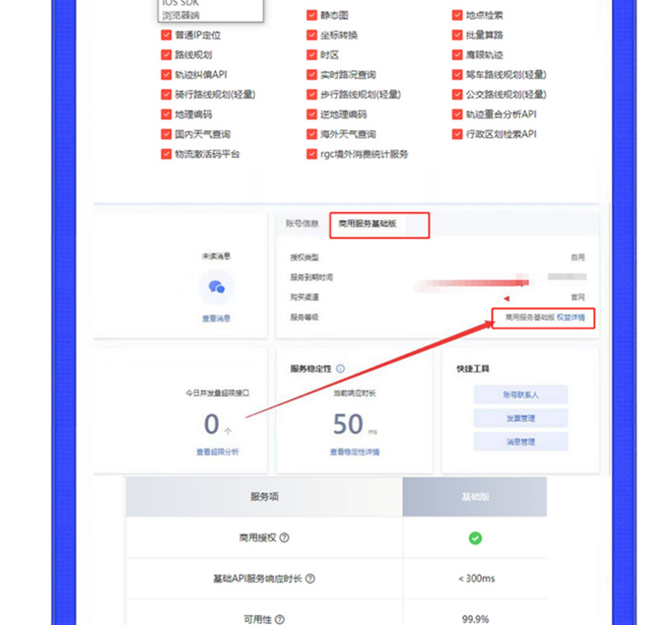The width and height of the screenshot is (672, 625).
Task: Click the 账号联系人 quick tool button
Action: pyautogui.click(x=521, y=394)
